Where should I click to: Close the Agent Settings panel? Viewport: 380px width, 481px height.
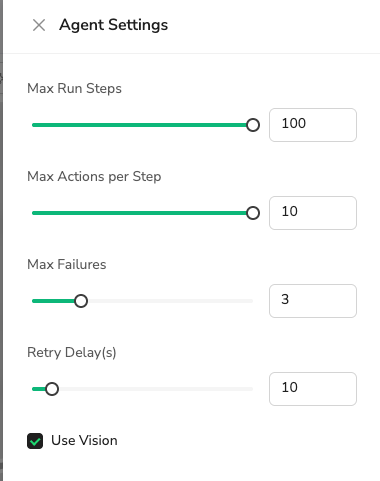point(39,25)
